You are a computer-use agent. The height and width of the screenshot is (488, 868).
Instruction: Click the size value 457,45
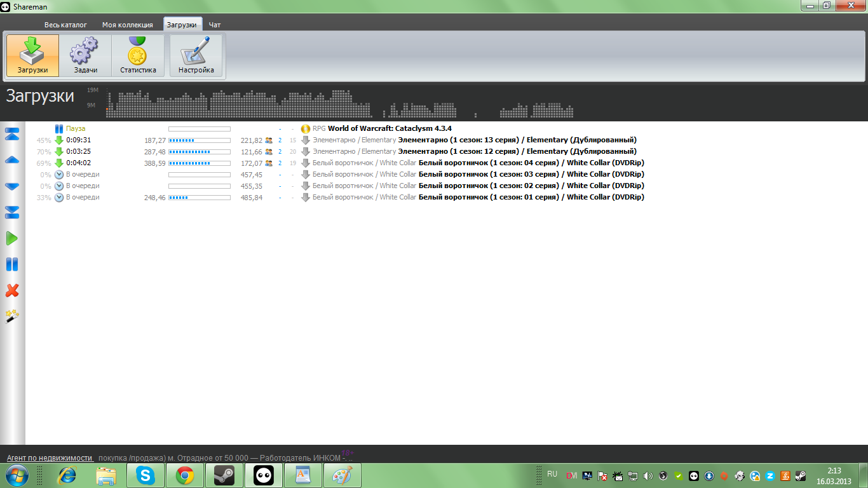coord(252,175)
